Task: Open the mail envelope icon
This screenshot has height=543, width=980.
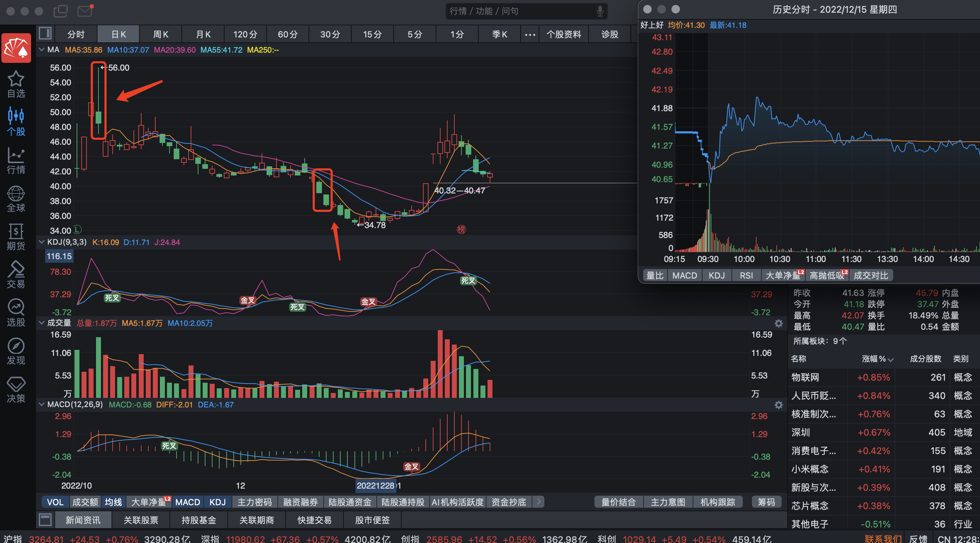Action: tap(85, 11)
